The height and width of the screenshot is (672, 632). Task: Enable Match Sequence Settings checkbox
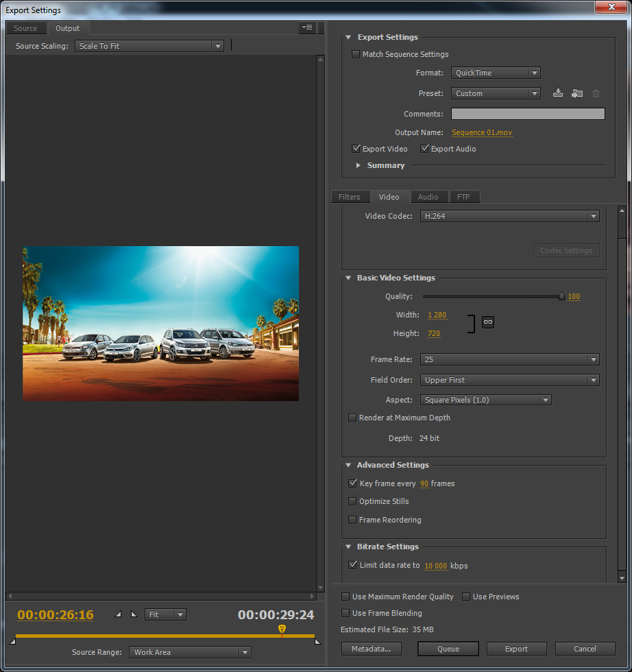356,54
